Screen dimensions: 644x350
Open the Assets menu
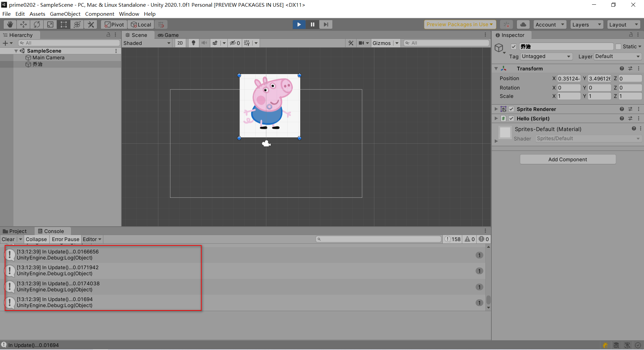point(37,14)
